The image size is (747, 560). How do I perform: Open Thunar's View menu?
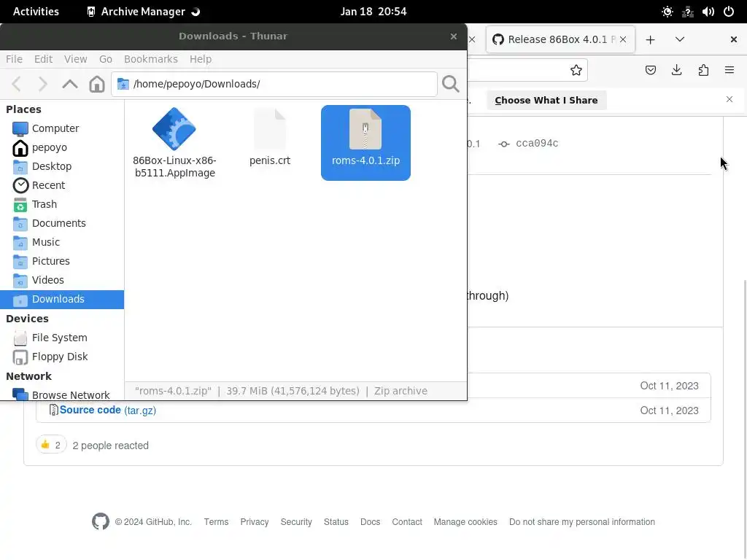(x=76, y=59)
